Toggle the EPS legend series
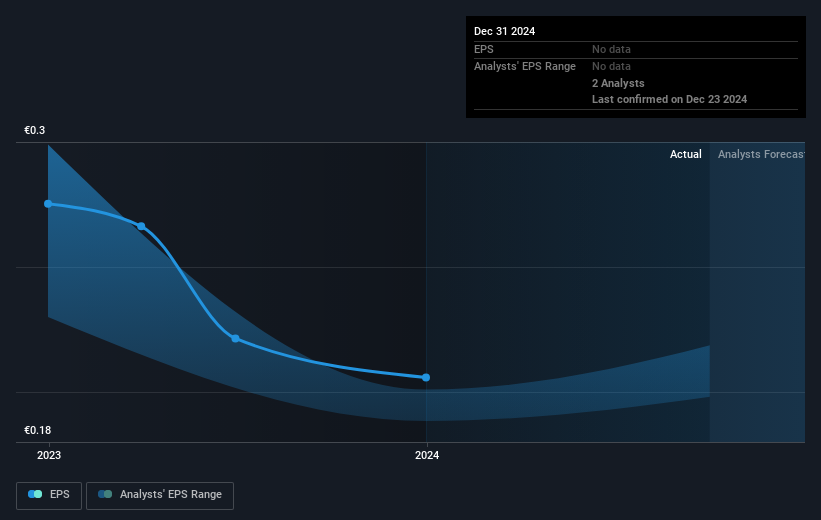This screenshot has height=520, width=821. point(49,495)
